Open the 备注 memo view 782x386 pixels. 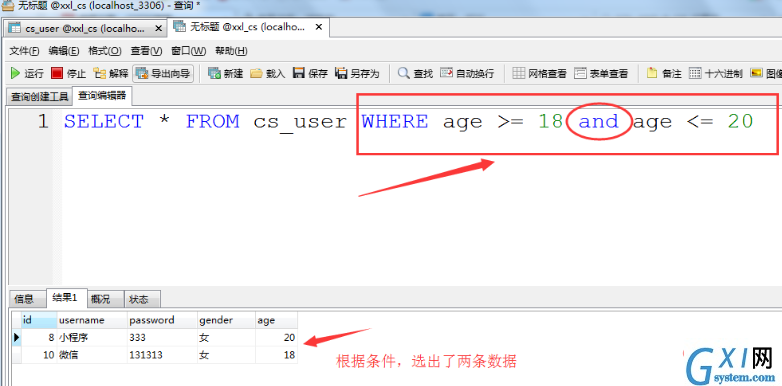[x=664, y=74]
